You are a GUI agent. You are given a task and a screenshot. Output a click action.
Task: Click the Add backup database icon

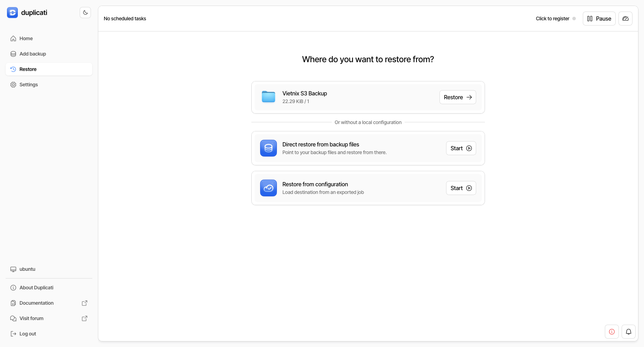(x=13, y=54)
